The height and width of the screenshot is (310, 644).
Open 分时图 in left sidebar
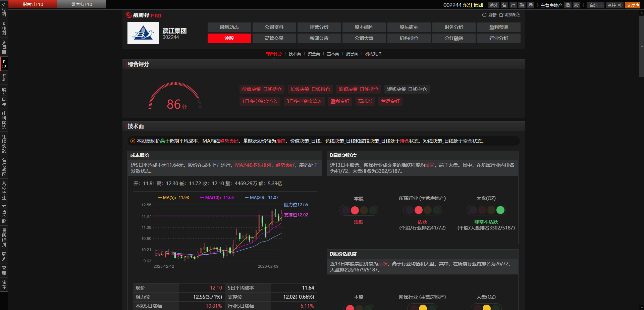(x=4, y=10)
